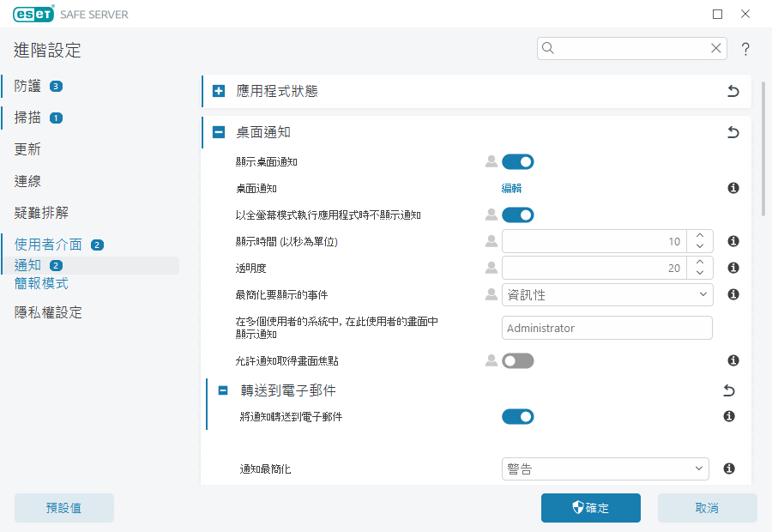Disable the 顯示桌面通知 toggle
Image resolution: width=772 pixels, height=532 pixels.
click(x=517, y=161)
